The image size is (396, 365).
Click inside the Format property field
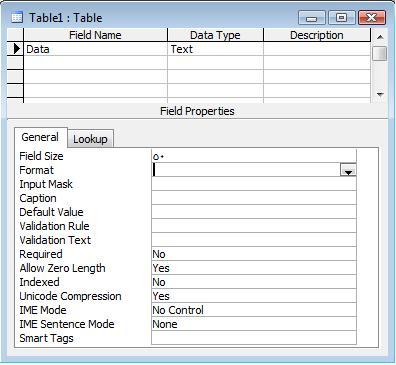(246, 170)
